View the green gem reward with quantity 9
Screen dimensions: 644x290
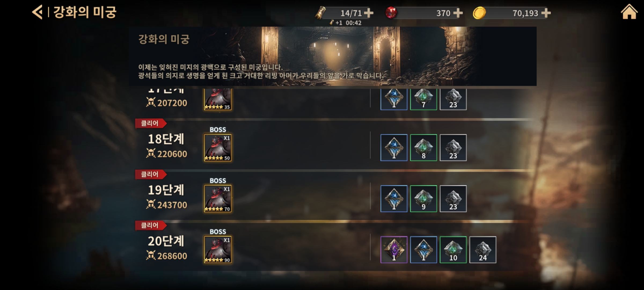[x=424, y=199]
